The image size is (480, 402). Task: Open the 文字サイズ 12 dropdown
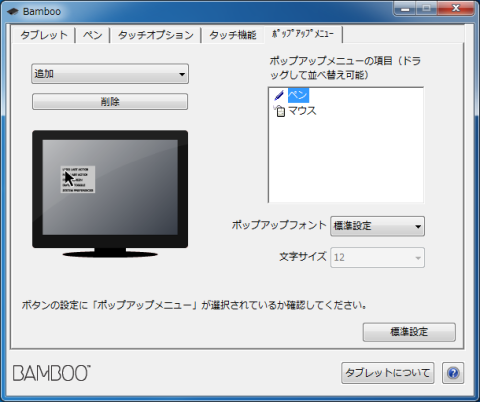[377, 257]
